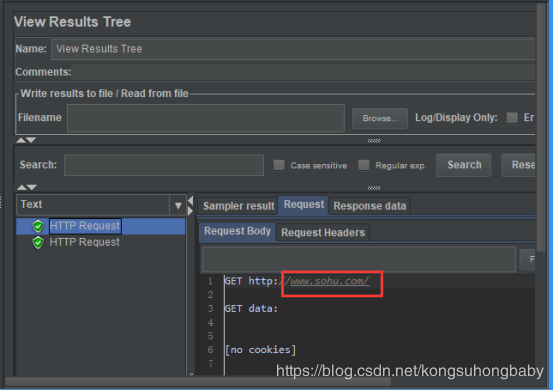Click the request body find text field
This screenshot has width=554, height=390.
[x=359, y=259]
